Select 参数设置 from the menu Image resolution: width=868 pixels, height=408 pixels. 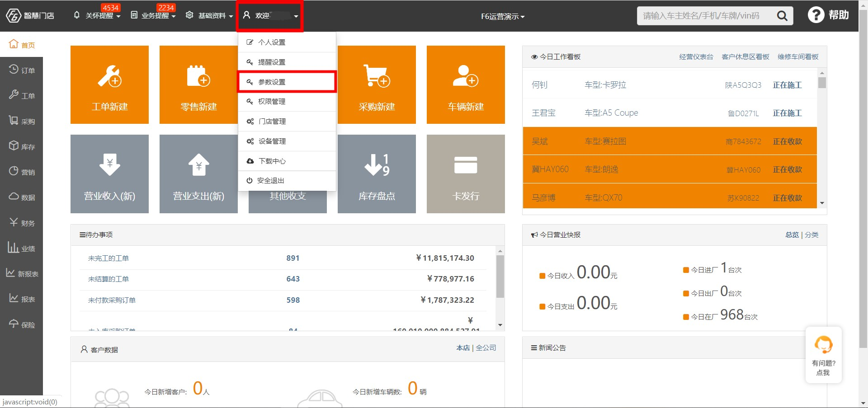click(x=287, y=82)
